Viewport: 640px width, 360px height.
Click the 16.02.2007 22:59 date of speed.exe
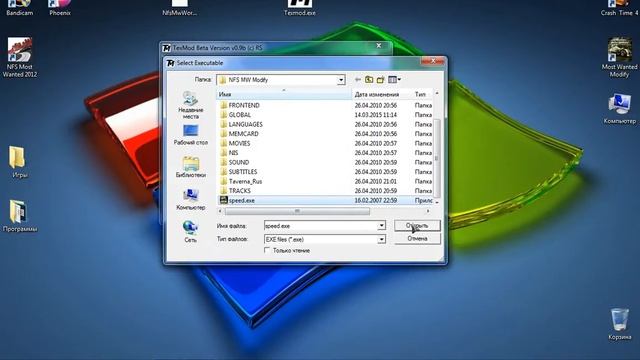pos(376,200)
